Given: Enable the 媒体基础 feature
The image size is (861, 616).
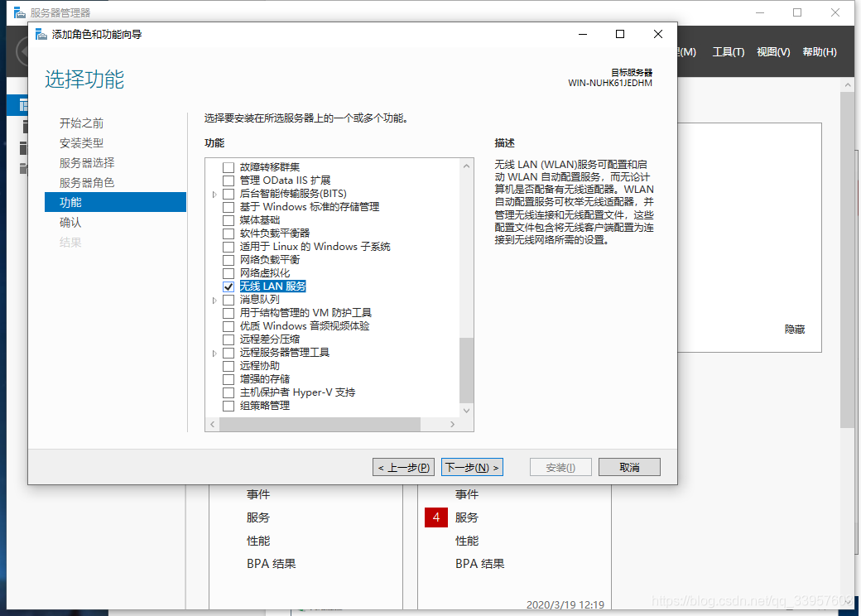Looking at the screenshot, I should coord(229,219).
